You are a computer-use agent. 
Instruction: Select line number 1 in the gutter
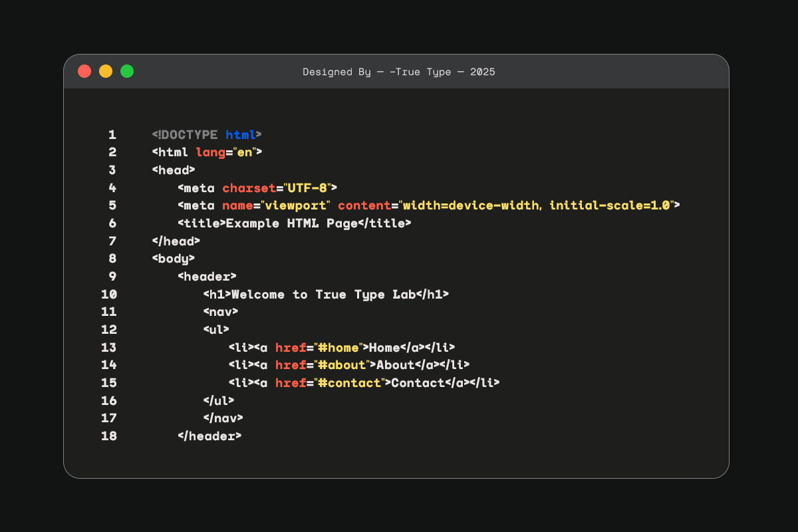click(112, 134)
